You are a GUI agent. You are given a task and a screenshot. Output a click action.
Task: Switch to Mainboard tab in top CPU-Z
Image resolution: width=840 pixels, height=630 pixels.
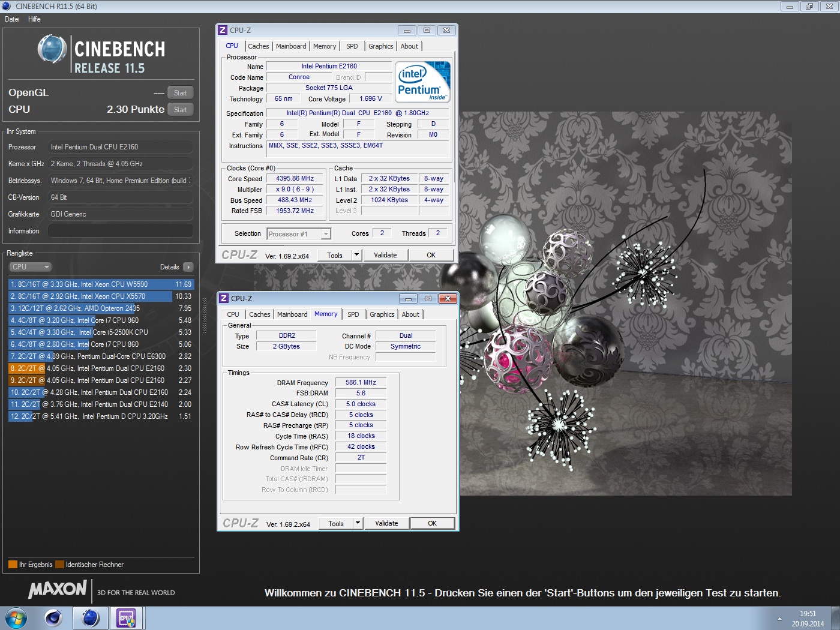291,46
